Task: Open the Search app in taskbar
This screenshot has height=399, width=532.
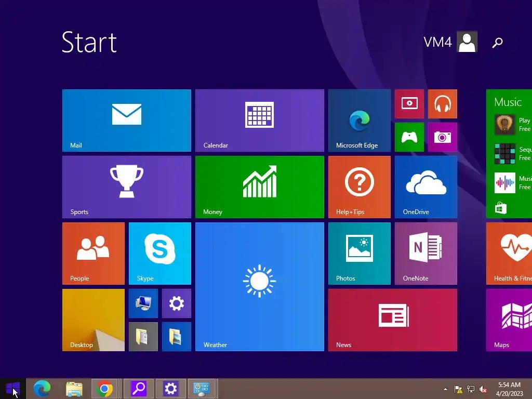Action: [x=138, y=389]
